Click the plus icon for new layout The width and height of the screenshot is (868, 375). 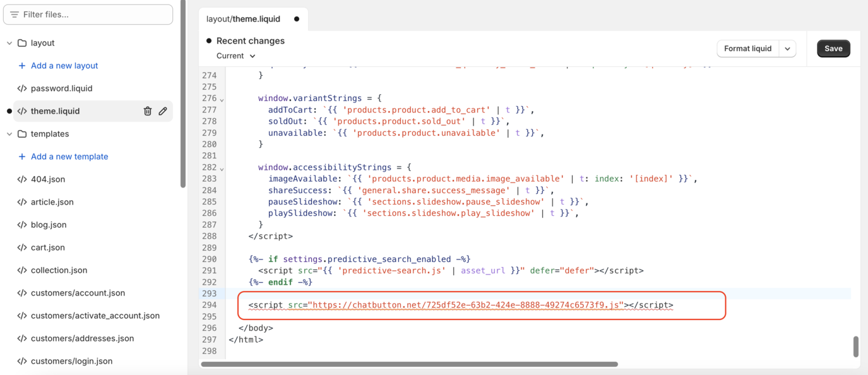tap(22, 66)
